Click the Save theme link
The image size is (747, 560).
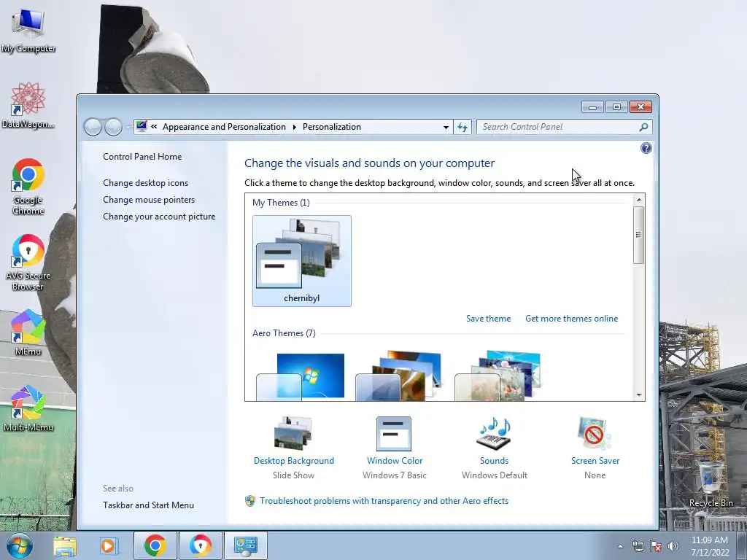(x=488, y=319)
